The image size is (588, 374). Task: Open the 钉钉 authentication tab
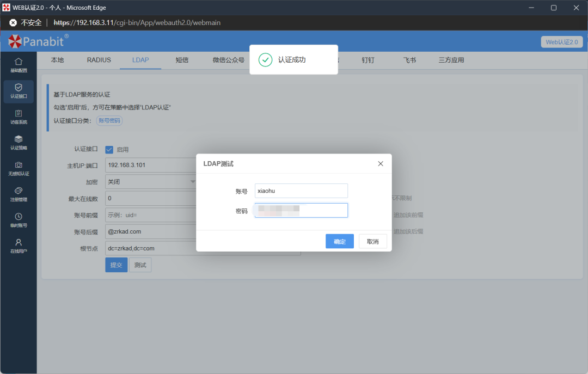367,60
